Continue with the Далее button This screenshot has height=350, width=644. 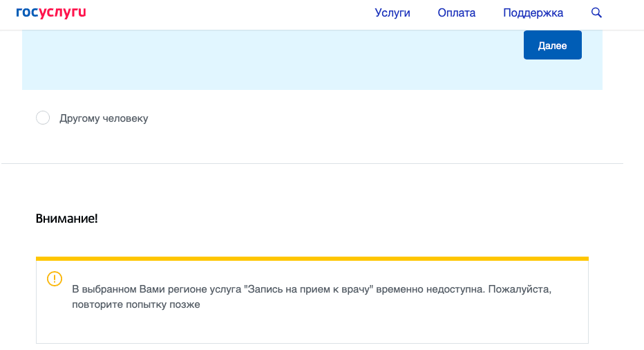552,45
